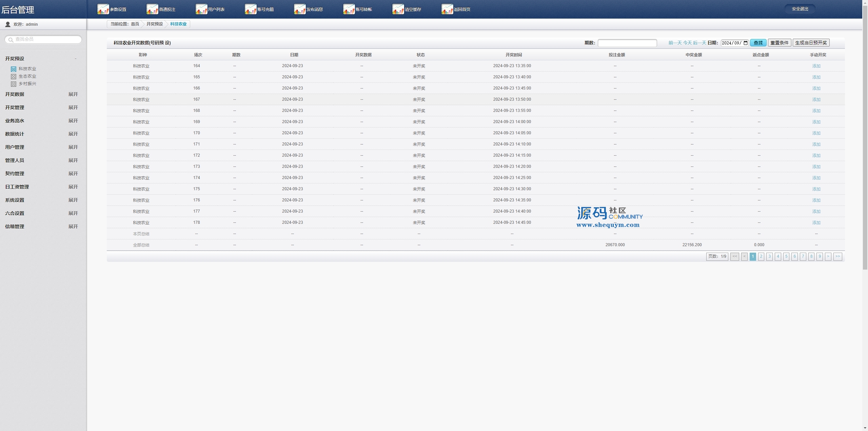Viewport: 868px width, 431px height.
Task: Click the 返回首页 toolbar icon
Action: click(x=447, y=9)
